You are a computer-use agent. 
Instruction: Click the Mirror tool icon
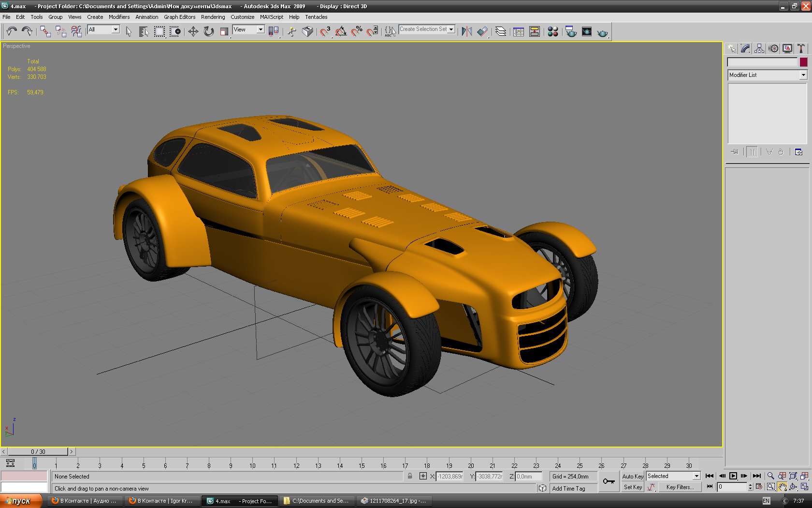click(x=466, y=31)
